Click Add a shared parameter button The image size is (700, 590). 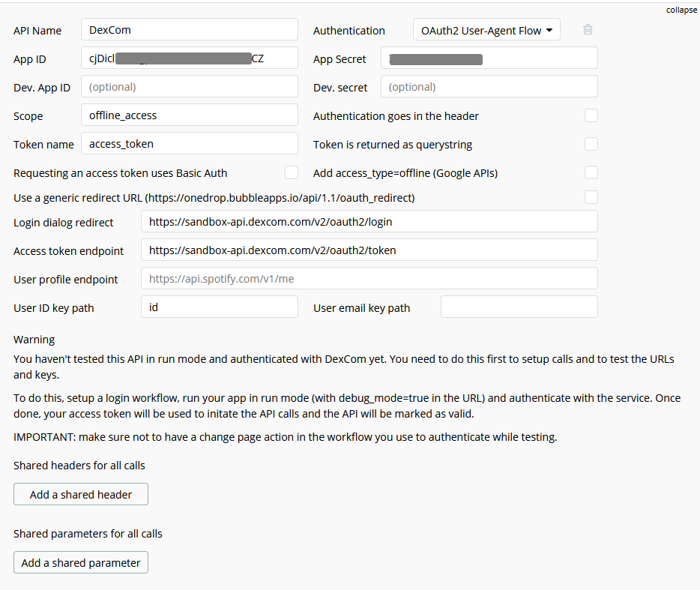click(x=81, y=562)
